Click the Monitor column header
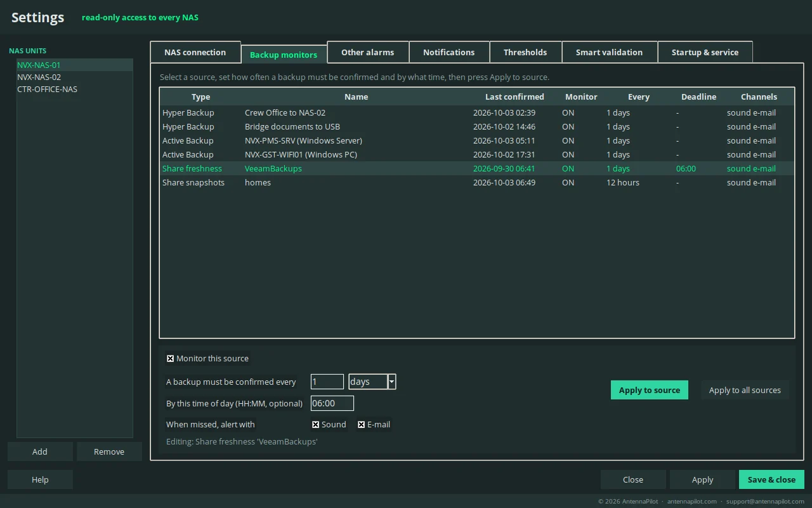 point(582,97)
